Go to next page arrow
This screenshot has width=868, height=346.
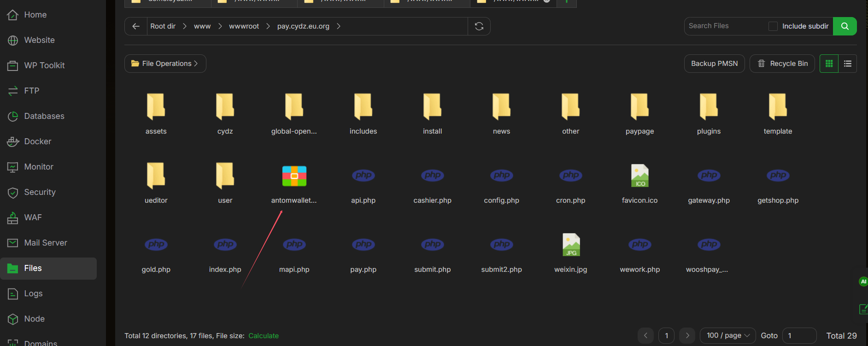[x=687, y=335]
